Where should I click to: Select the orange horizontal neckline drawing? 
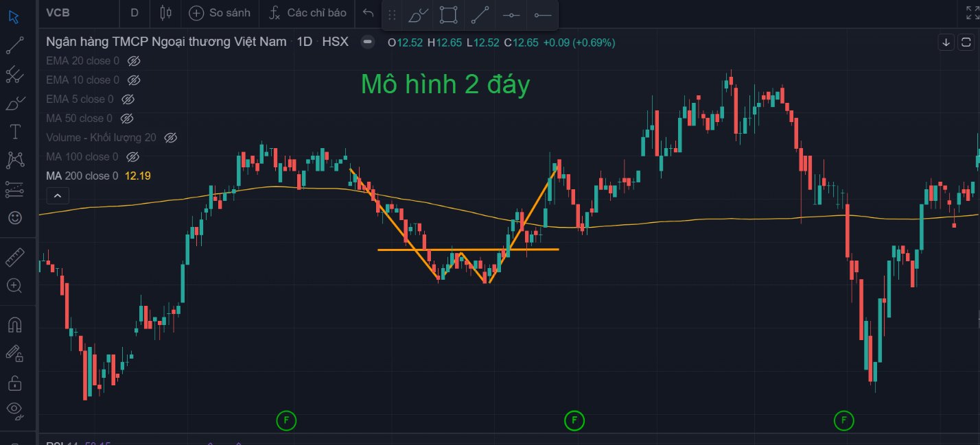click(469, 250)
